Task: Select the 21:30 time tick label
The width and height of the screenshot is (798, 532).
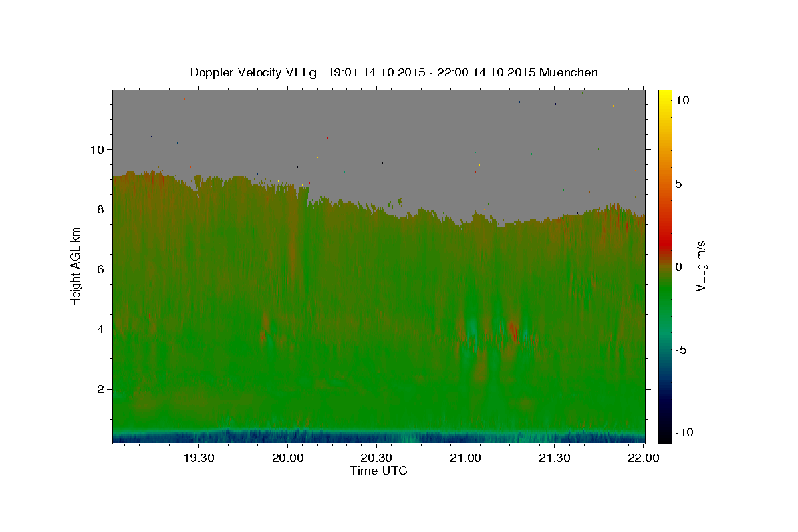Action: pyautogui.click(x=555, y=458)
